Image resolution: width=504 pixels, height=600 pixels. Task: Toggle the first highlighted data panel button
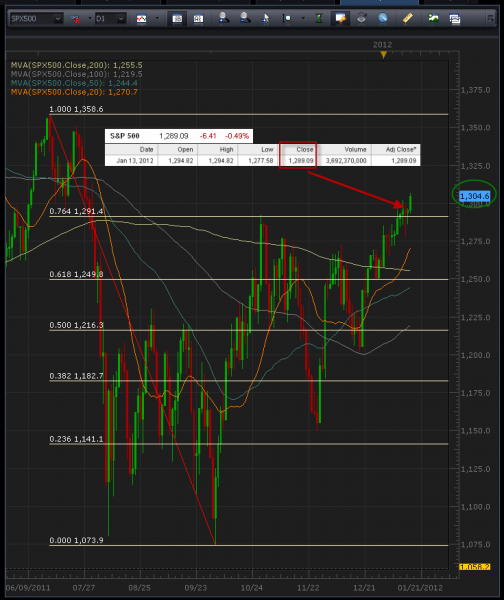tap(177, 18)
